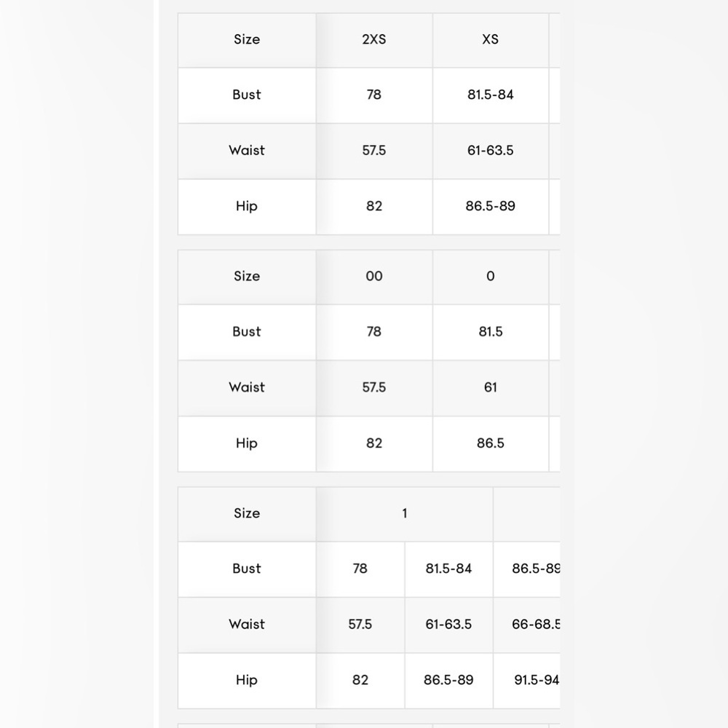This screenshot has width=728, height=728.
Task: Select the 00 size header cell
Action: (x=374, y=277)
